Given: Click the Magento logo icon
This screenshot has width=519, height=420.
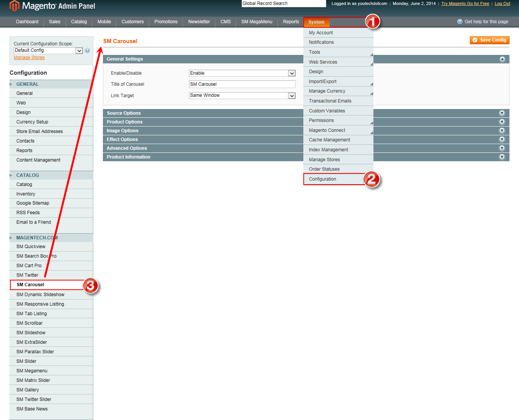Looking at the screenshot, I should point(14,6).
